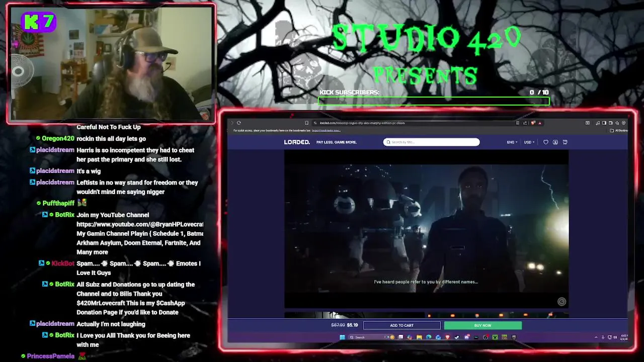
Task: Click the Oregon420 username in chat
Action: coord(58,139)
